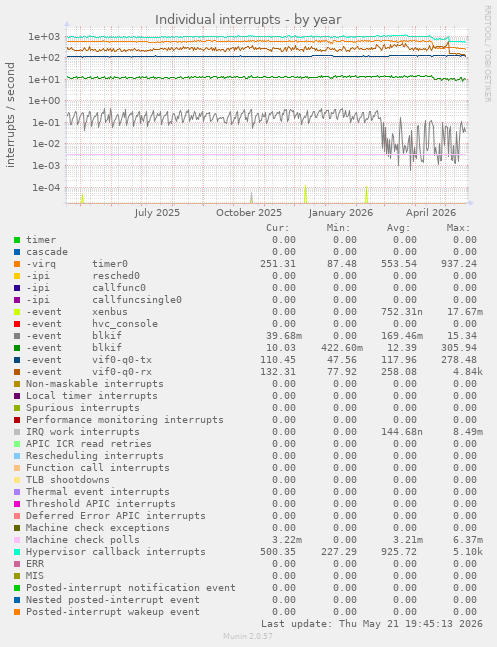This screenshot has height=647, width=497.
Task: Click the cyan Hypervisor callback interrupts swatch
Action: click(x=17, y=552)
